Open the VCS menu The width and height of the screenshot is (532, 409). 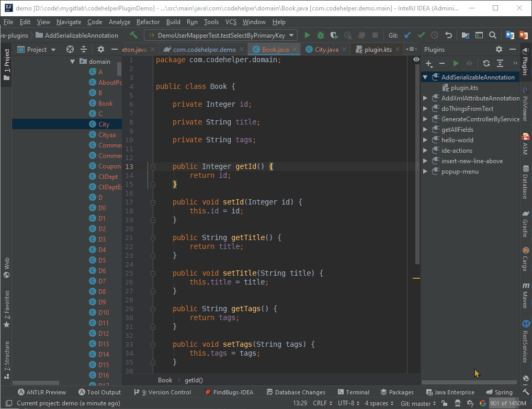point(231,22)
